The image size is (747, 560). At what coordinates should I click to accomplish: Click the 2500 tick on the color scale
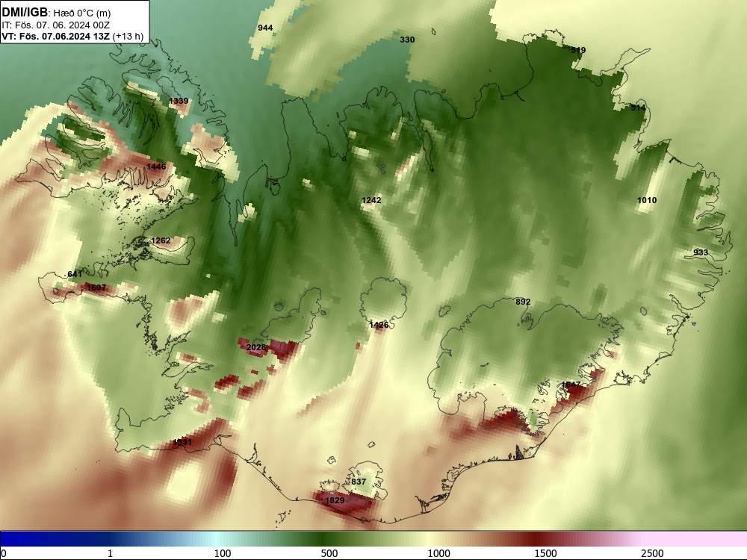click(652, 553)
